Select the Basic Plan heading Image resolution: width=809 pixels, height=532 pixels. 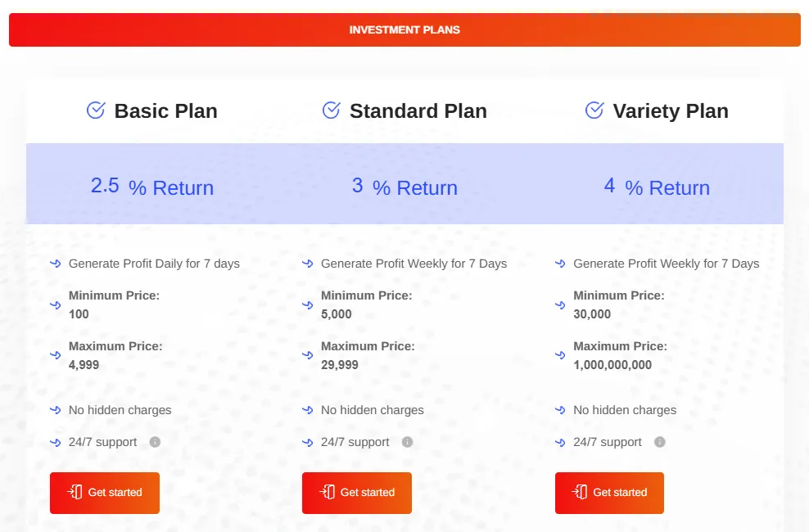point(165,111)
